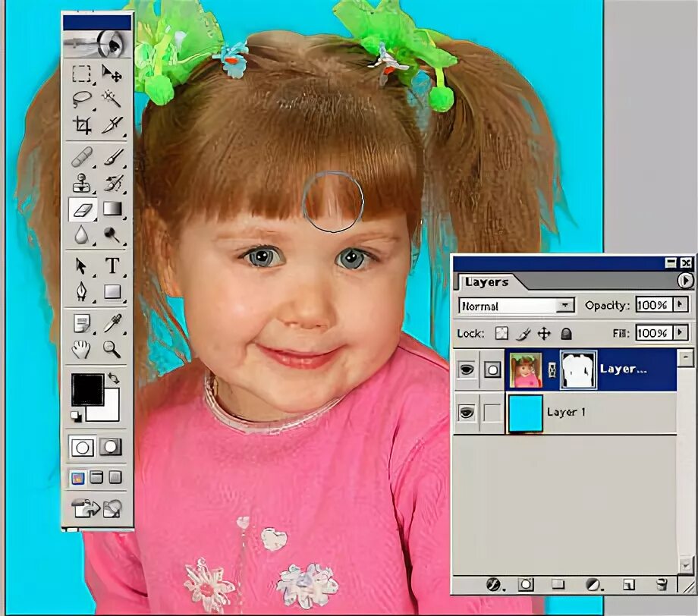Select the Hand tool
698x616 pixels.
pyautogui.click(x=82, y=350)
